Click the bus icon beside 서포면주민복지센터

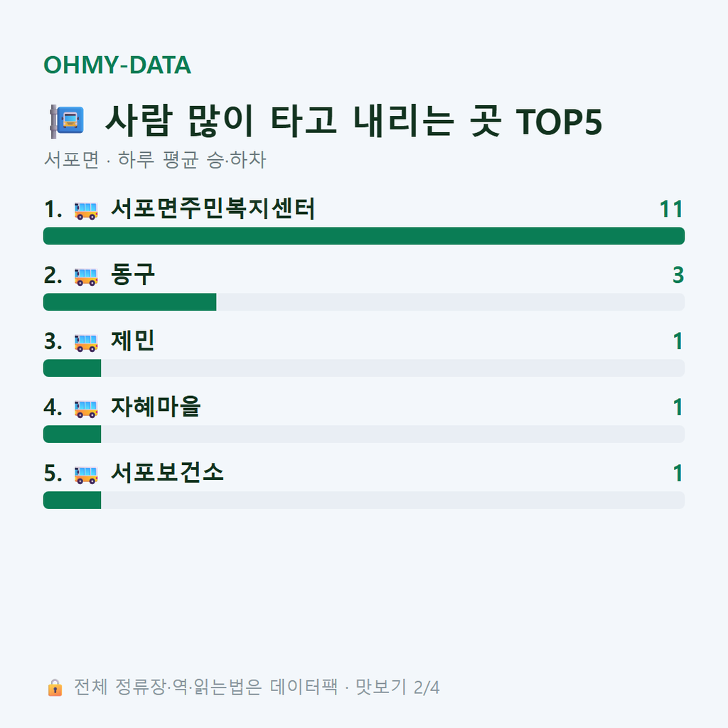(x=86, y=210)
